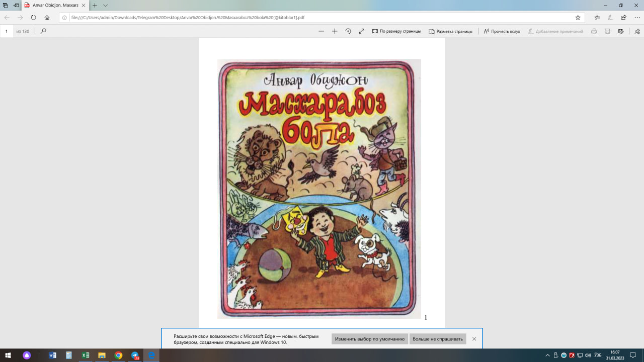
Task: Enter full screen view of PDF
Action: coord(361,31)
